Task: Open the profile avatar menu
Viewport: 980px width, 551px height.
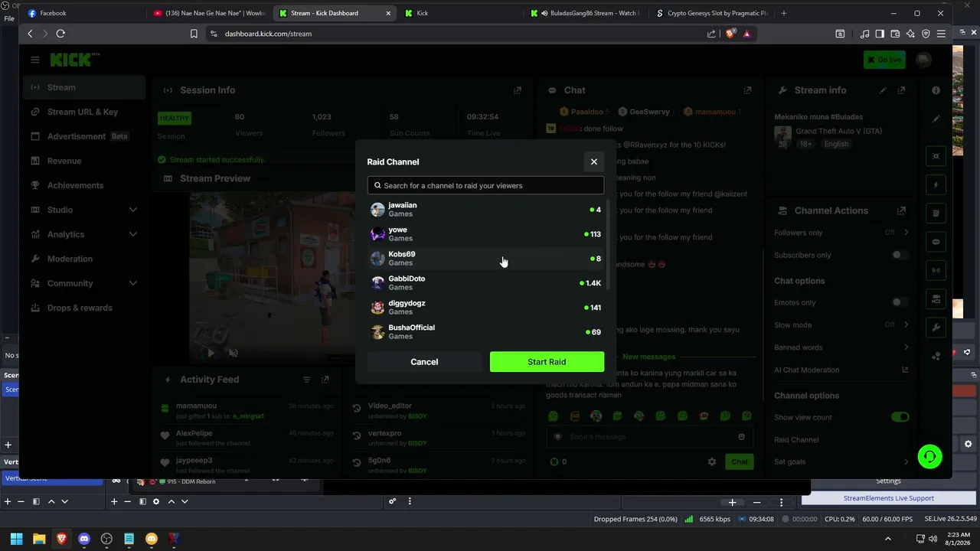Action: click(x=924, y=60)
